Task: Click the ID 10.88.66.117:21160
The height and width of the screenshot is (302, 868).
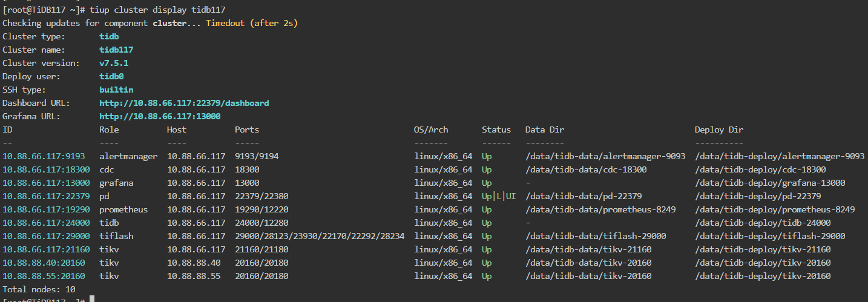Action: point(46,249)
